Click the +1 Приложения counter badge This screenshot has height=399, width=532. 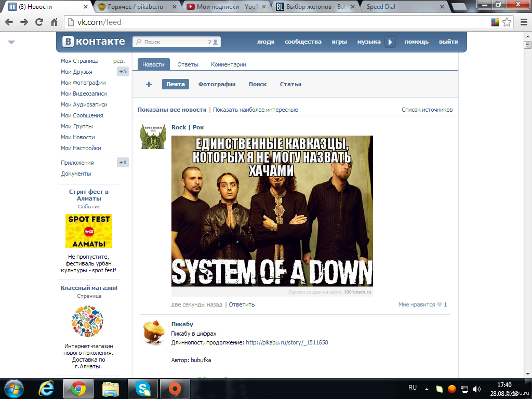click(x=123, y=163)
